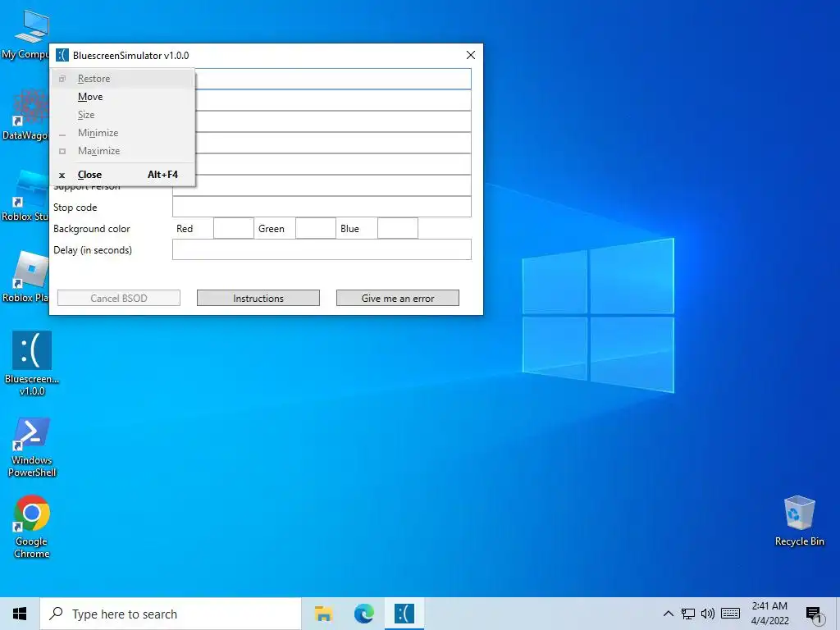
Task: Open File Explorer from the taskbar
Action: point(323,614)
